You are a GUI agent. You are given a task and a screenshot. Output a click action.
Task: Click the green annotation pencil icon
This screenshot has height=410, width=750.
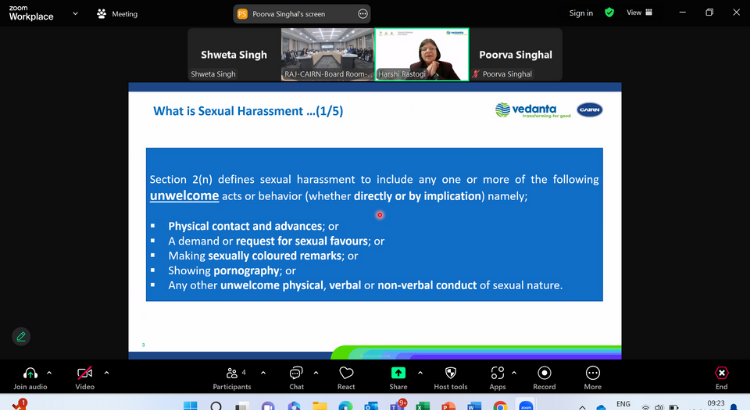click(x=20, y=336)
